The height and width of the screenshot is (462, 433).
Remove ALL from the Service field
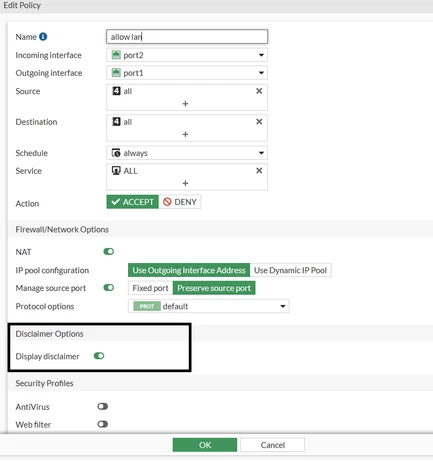tap(259, 171)
